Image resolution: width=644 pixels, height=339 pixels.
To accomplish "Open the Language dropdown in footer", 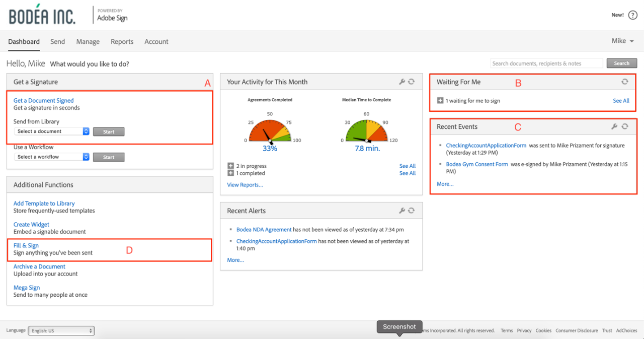I will click(x=61, y=331).
